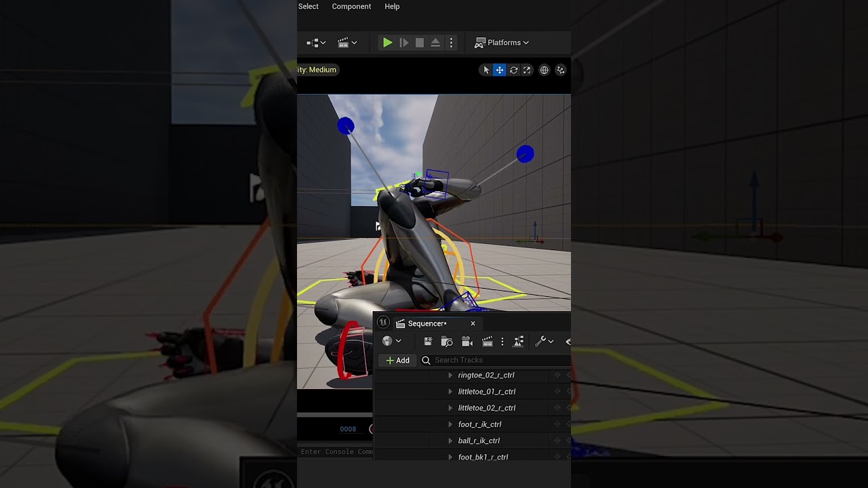This screenshot has height=488, width=868.
Task: Click the Unreal Engine logo beside Sequencer tab
Action: point(383,323)
